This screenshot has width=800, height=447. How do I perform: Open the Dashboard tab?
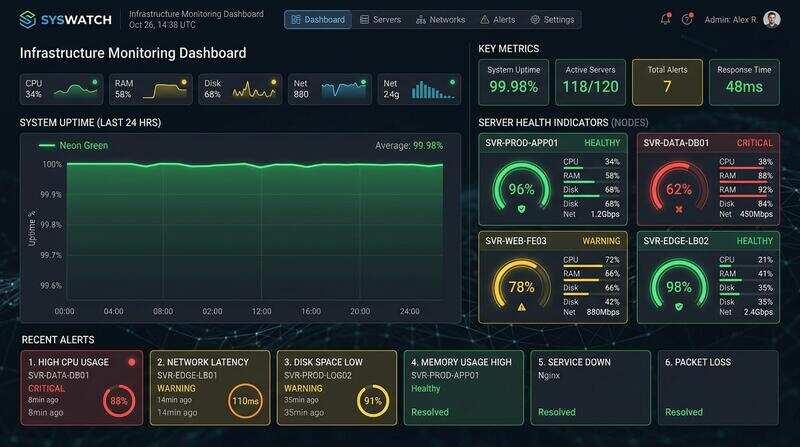(x=318, y=20)
